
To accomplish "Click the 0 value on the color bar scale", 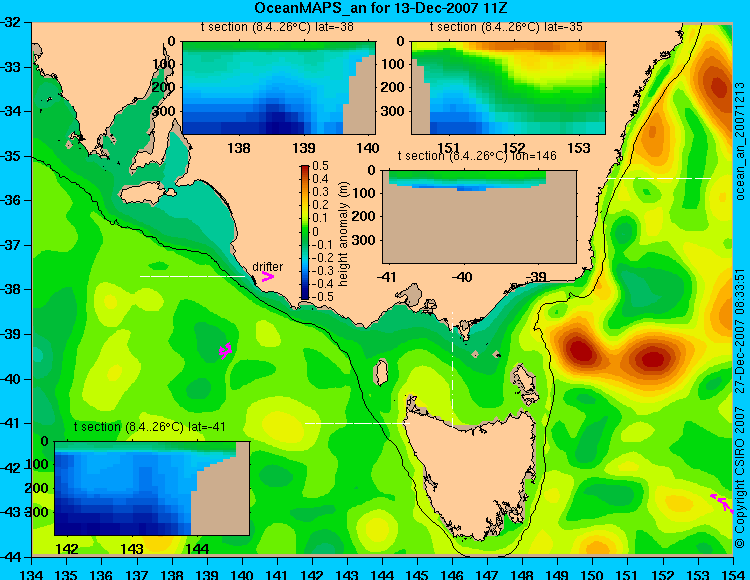I will (x=315, y=231).
